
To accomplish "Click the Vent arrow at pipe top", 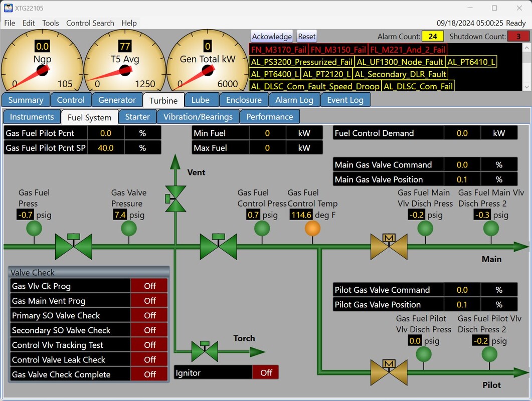I will point(175,162).
